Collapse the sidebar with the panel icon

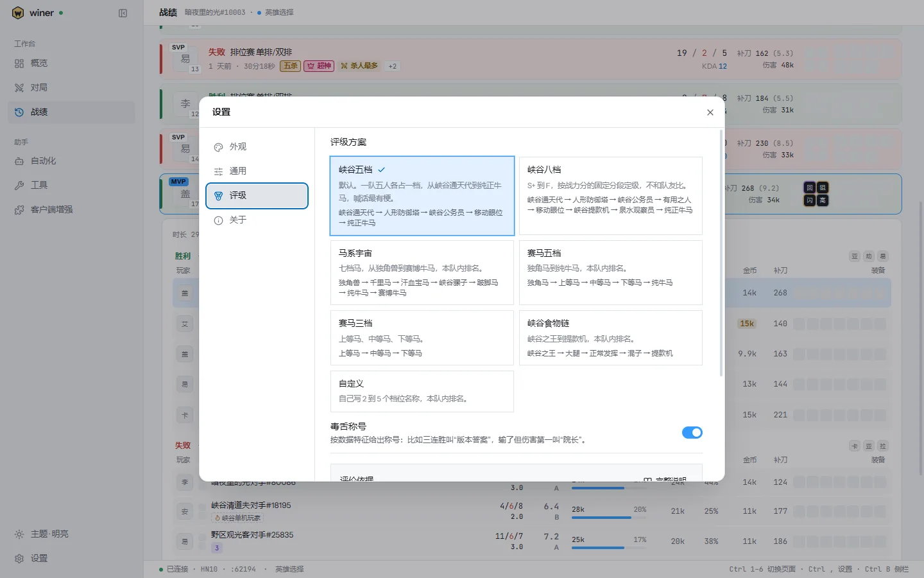[123, 13]
